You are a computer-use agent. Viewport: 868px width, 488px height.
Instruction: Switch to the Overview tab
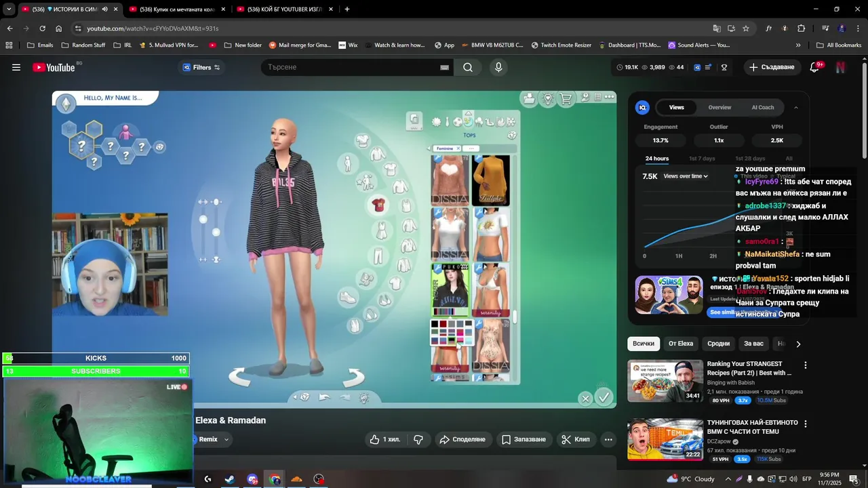point(719,107)
